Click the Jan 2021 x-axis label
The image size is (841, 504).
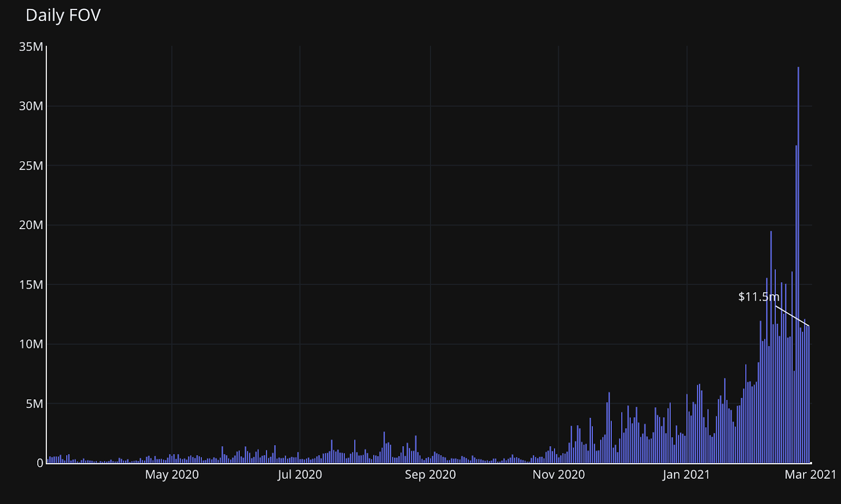click(686, 475)
